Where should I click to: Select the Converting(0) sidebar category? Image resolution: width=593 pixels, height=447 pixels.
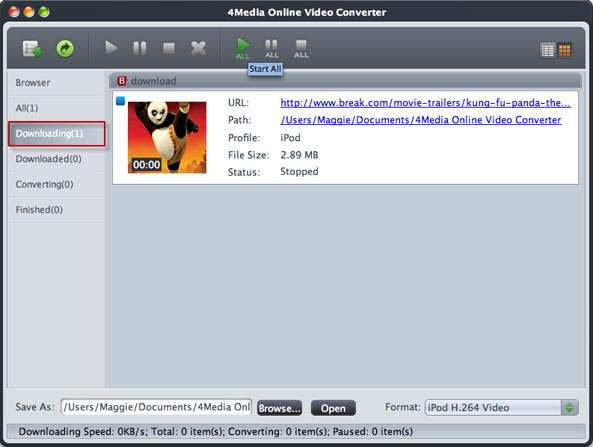(x=56, y=184)
